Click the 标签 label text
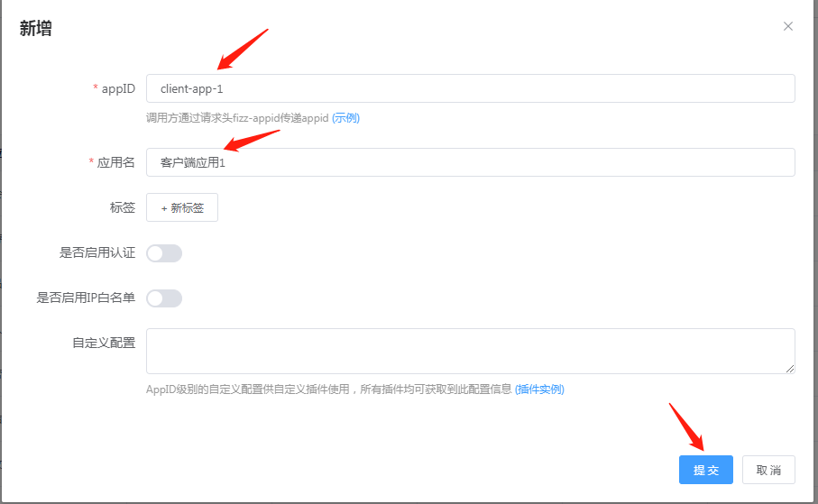The width and height of the screenshot is (818, 504). (x=123, y=207)
